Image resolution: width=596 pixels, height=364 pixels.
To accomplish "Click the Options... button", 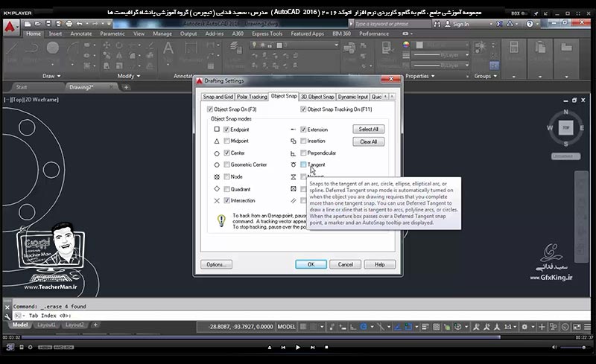I will [216, 264].
